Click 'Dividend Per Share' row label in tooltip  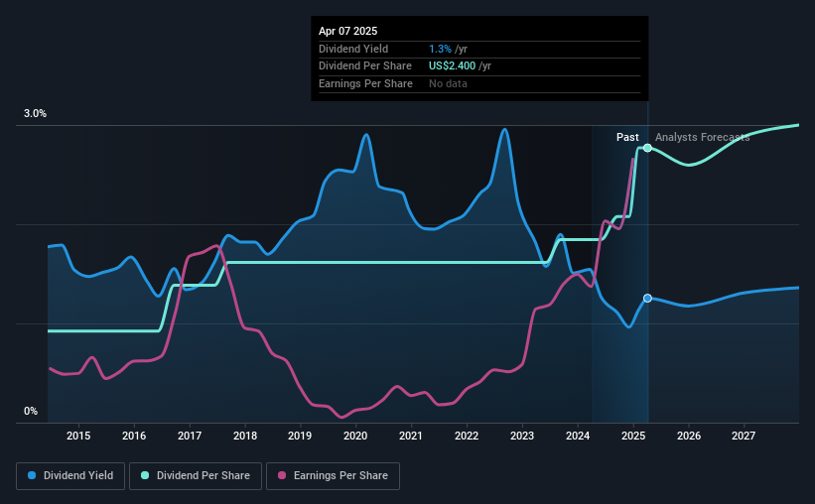[x=365, y=66]
